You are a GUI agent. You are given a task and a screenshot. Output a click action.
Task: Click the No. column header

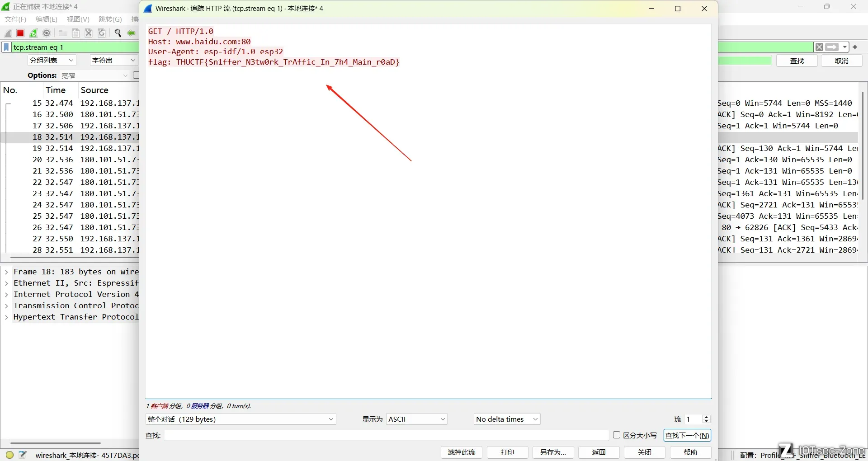click(x=10, y=90)
